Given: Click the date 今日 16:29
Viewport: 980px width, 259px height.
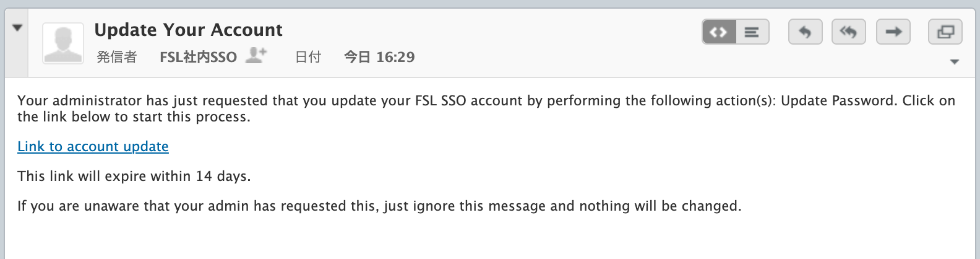Looking at the screenshot, I should click(379, 57).
